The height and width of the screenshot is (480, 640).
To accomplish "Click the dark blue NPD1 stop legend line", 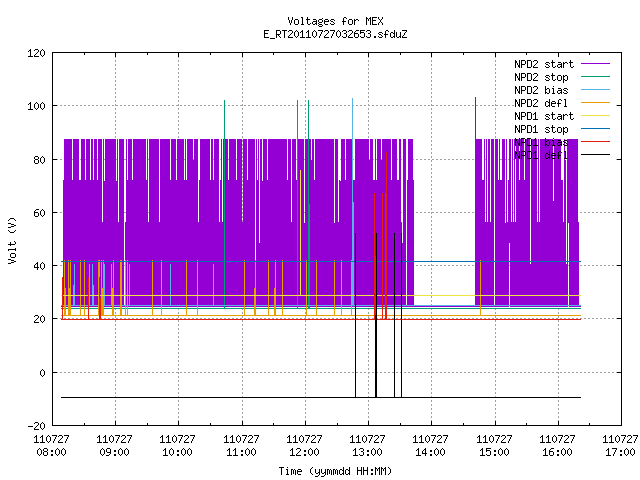I will coord(596,129).
